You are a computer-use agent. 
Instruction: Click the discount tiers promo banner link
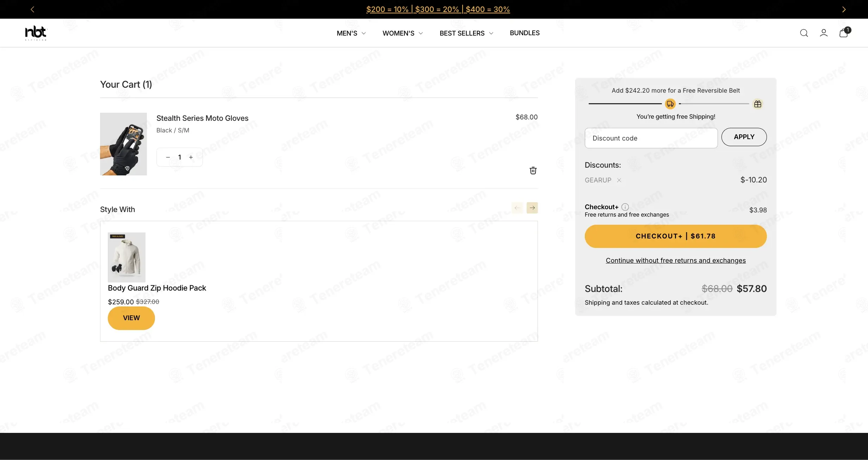point(438,10)
